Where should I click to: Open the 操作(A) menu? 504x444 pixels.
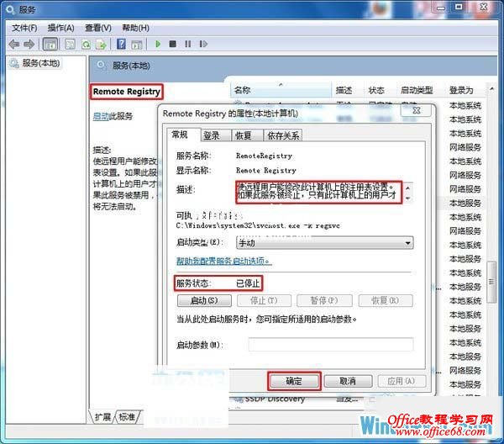pos(60,28)
